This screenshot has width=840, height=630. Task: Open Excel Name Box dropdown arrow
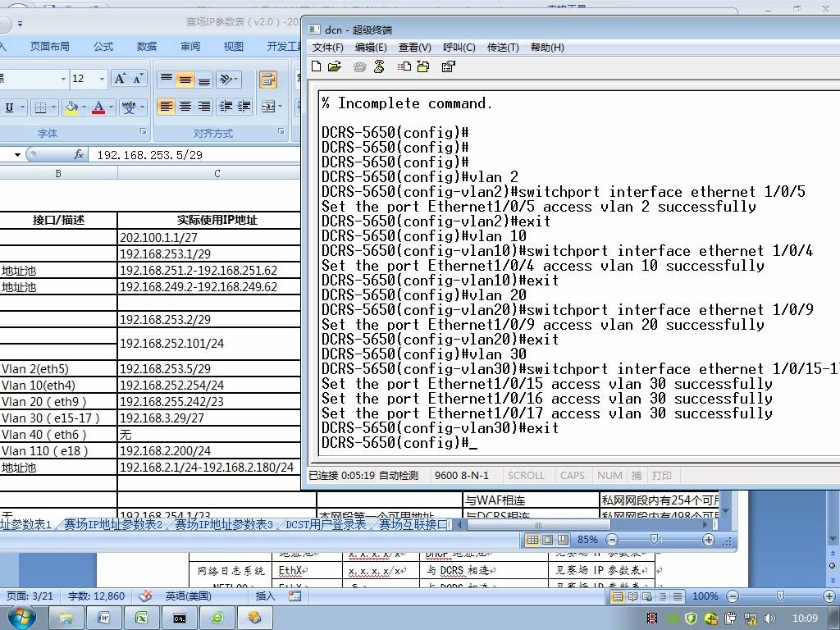tap(17, 155)
